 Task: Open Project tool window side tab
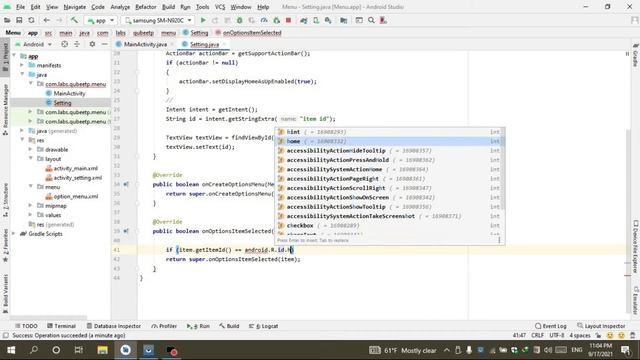[x=5, y=57]
